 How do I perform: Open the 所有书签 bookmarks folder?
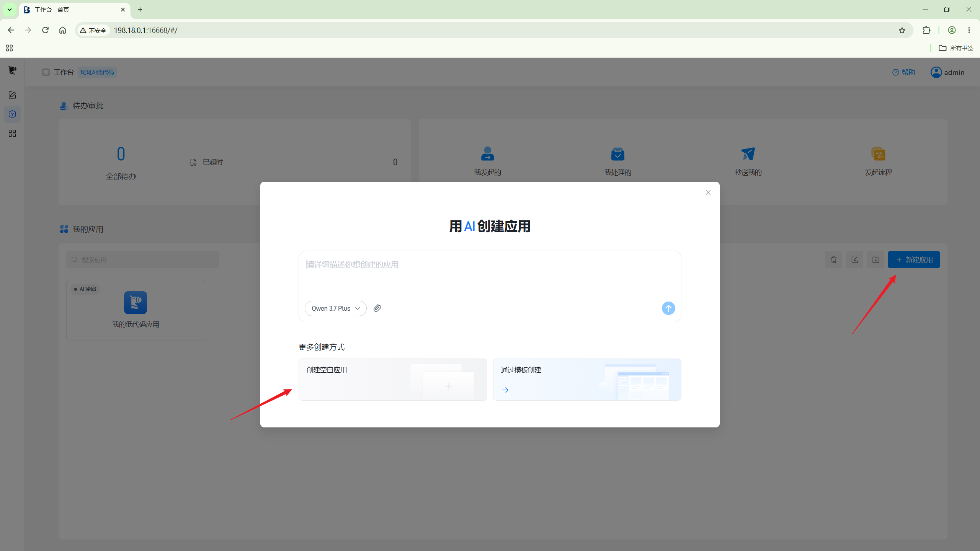point(956,48)
